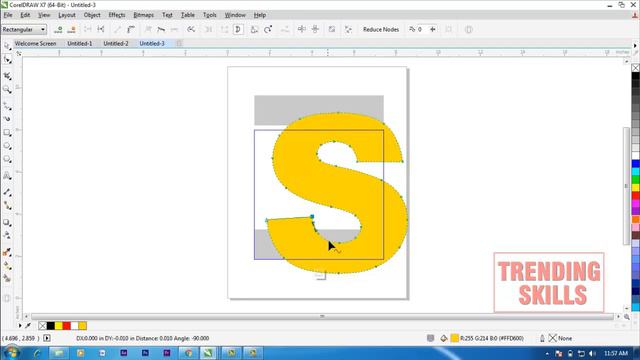Pick the no-color swatch in document palette

[42, 326]
